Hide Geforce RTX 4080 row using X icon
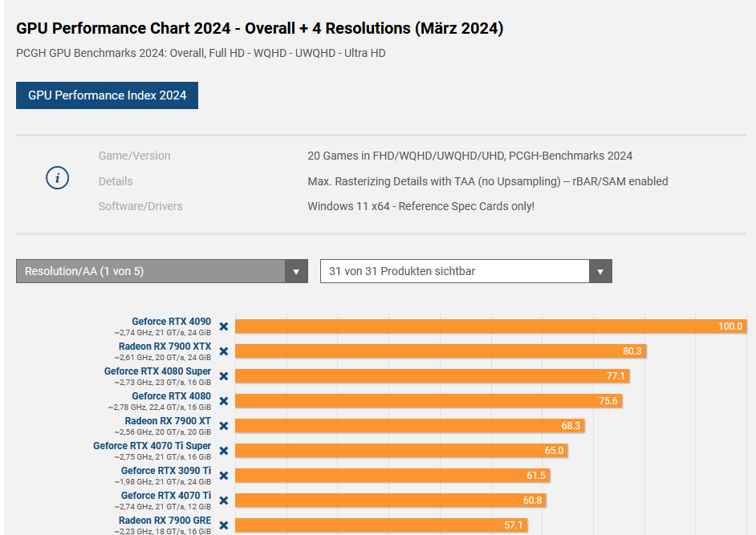Viewport: 756px width, 535px height. [224, 401]
